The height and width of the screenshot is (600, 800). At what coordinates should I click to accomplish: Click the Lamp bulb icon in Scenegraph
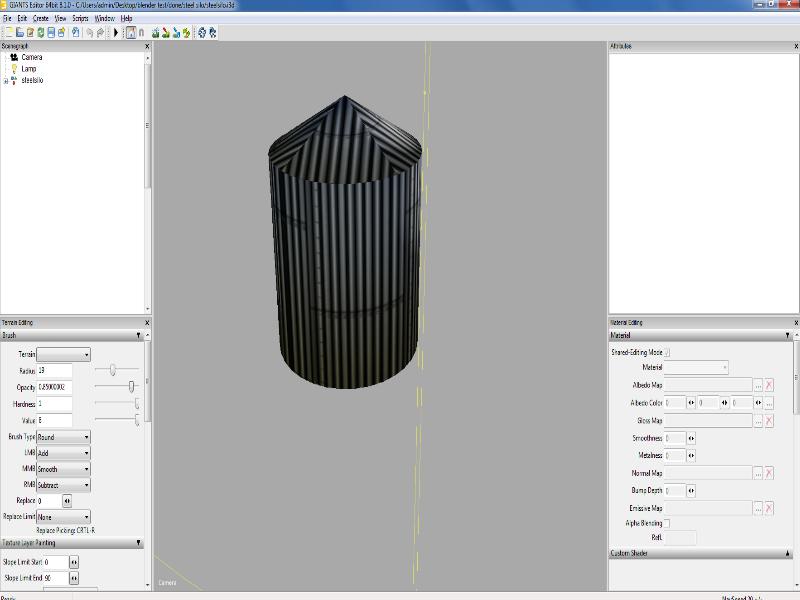click(15, 69)
